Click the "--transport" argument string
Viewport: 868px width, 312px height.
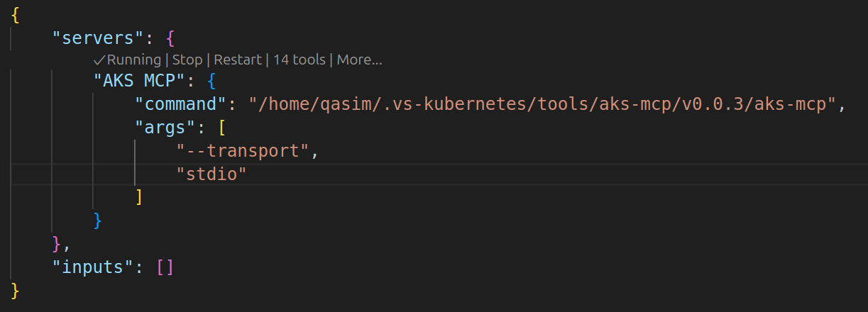click(243, 150)
